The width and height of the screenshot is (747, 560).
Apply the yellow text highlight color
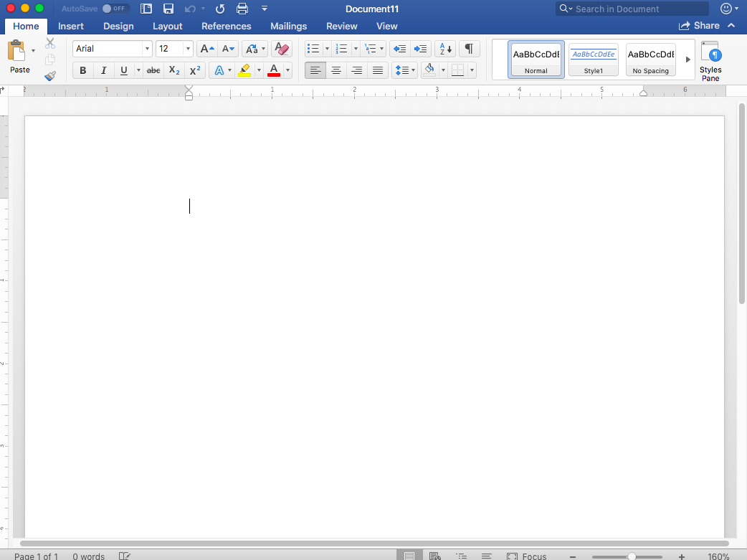pyautogui.click(x=244, y=70)
